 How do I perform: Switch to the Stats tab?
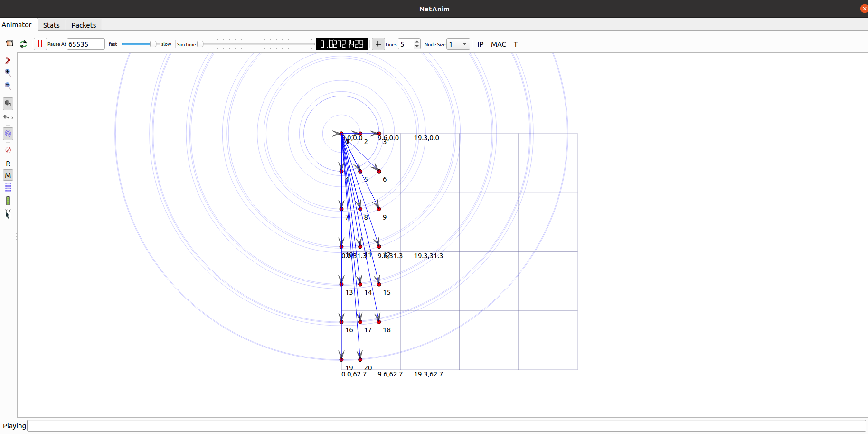coord(51,25)
